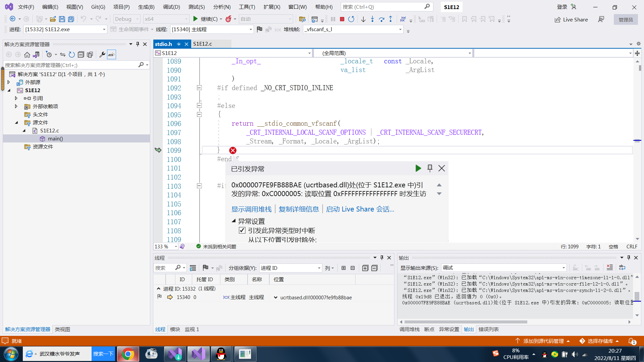This screenshot has height=362, width=644.
Task: Collapse #if region at line 1092
Action: [x=199, y=88]
